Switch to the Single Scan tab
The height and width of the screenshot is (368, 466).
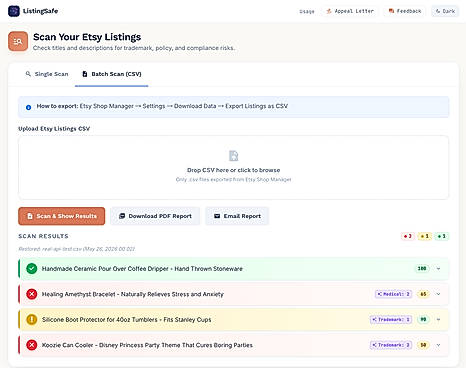[47, 74]
